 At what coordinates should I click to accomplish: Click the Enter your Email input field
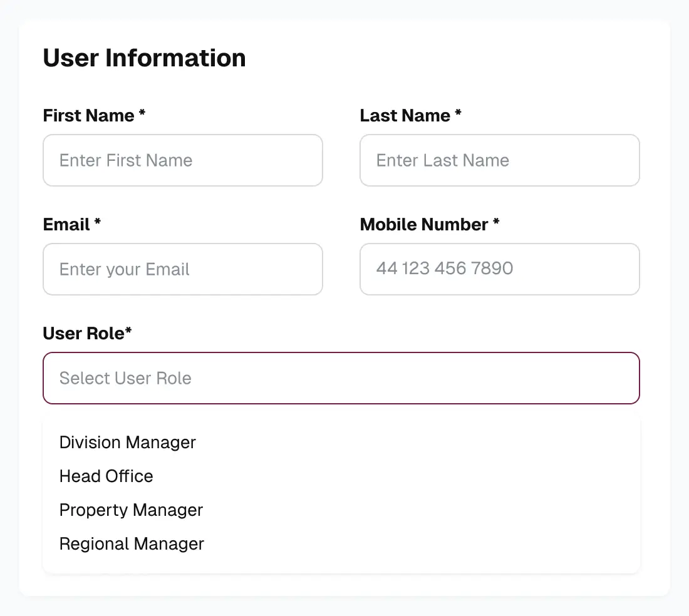(x=182, y=269)
